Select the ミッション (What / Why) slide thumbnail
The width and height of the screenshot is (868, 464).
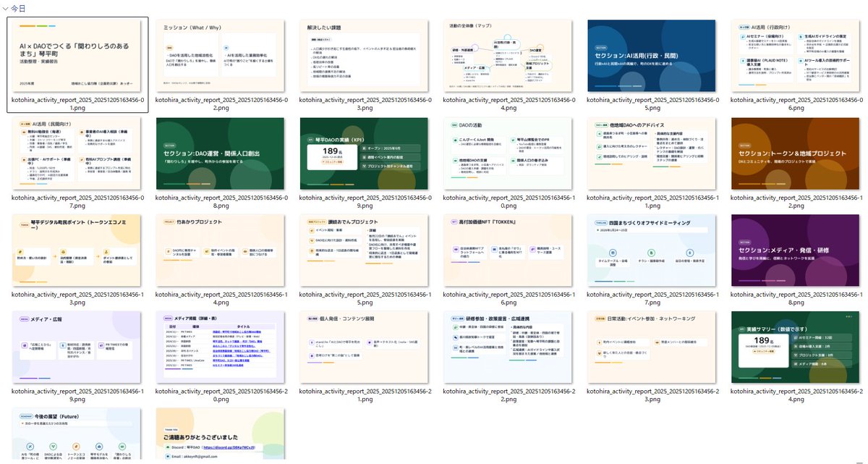click(221, 56)
